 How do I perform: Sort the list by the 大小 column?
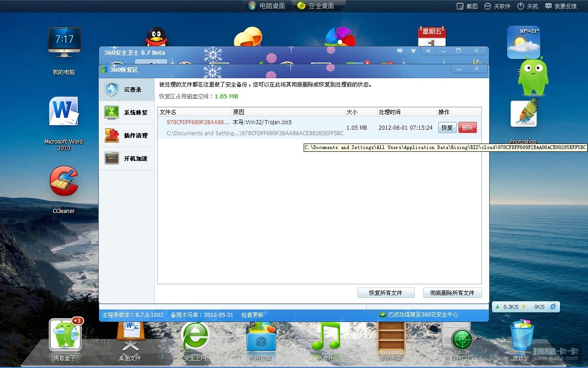click(x=361, y=112)
